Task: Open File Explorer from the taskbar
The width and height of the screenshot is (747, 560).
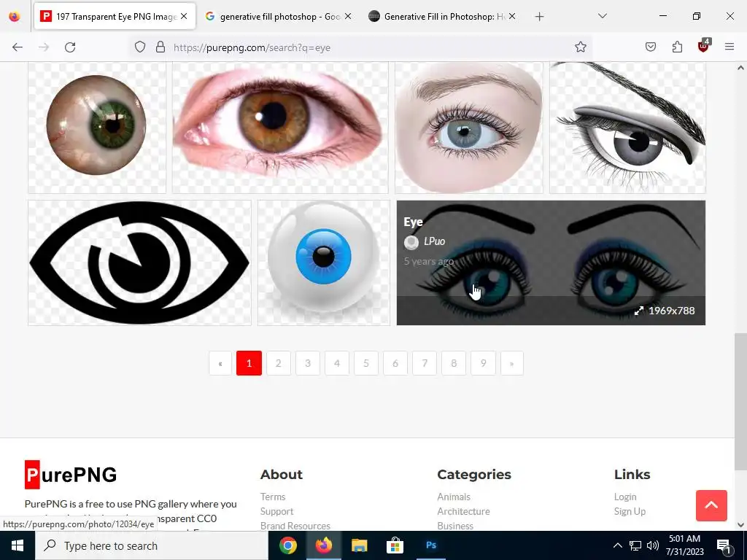Action: pos(359,545)
